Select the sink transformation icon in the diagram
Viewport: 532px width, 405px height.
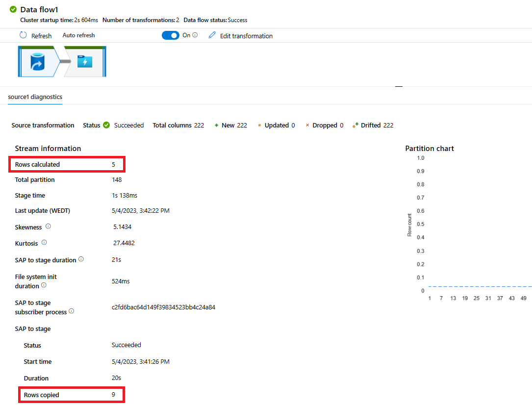(86, 61)
